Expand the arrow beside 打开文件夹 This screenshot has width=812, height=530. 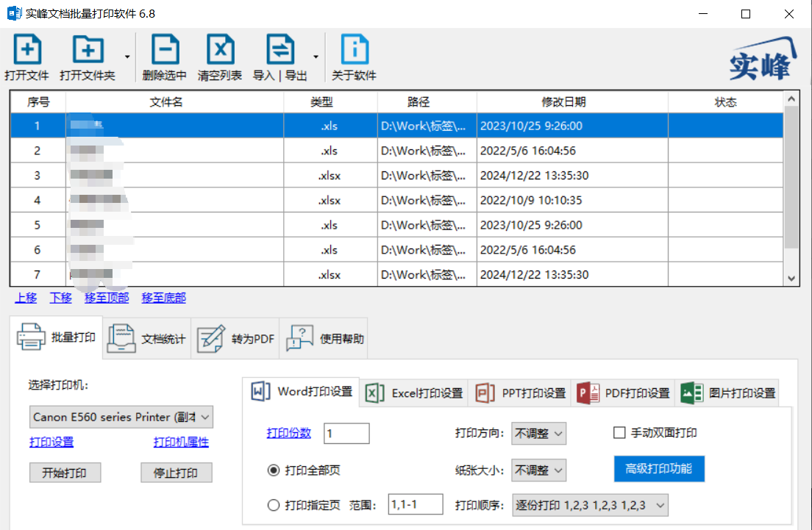pos(127,57)
